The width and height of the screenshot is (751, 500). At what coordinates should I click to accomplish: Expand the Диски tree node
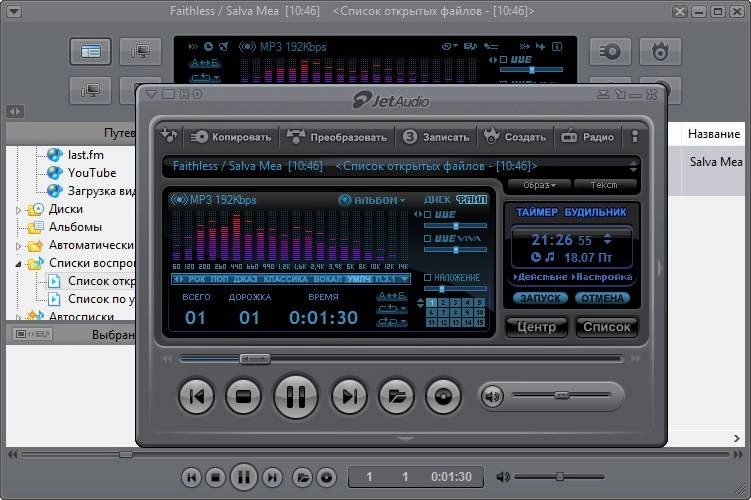click(19, 210)
